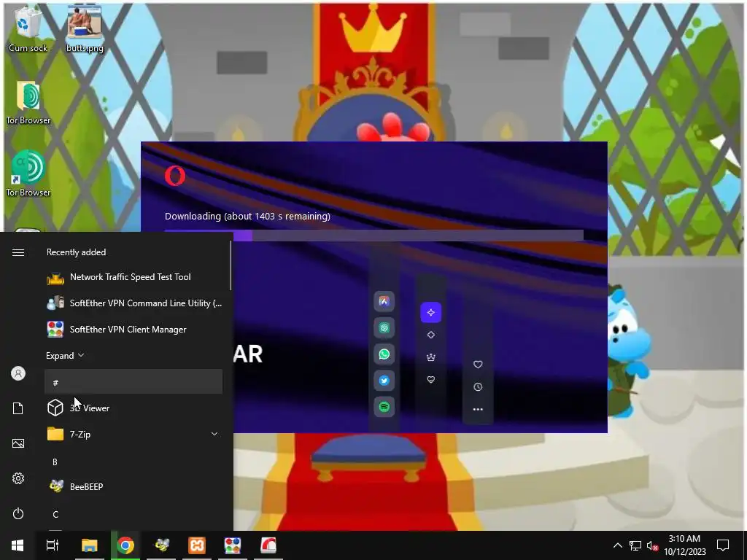Click the three dots more icon
This screenshot has height=560, width=747.
478,409
